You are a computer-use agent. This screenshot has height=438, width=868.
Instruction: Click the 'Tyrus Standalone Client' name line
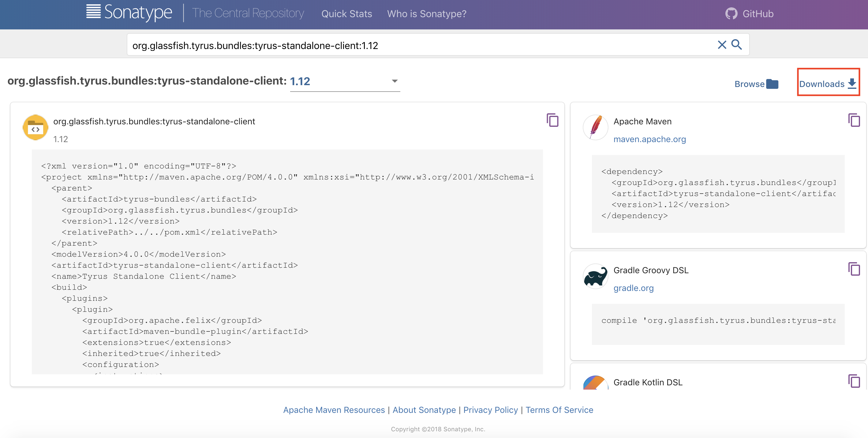pyautogui.click(x=144, y=277)
